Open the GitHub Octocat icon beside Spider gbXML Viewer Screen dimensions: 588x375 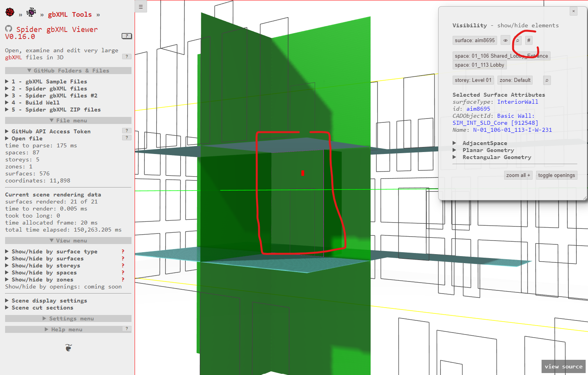9,29
